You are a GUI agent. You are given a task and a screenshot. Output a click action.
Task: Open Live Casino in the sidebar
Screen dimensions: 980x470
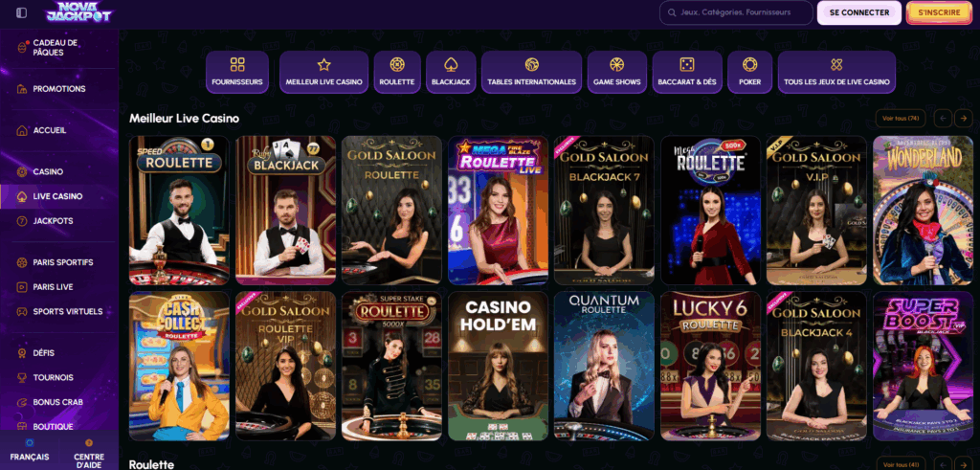[59, 196]
